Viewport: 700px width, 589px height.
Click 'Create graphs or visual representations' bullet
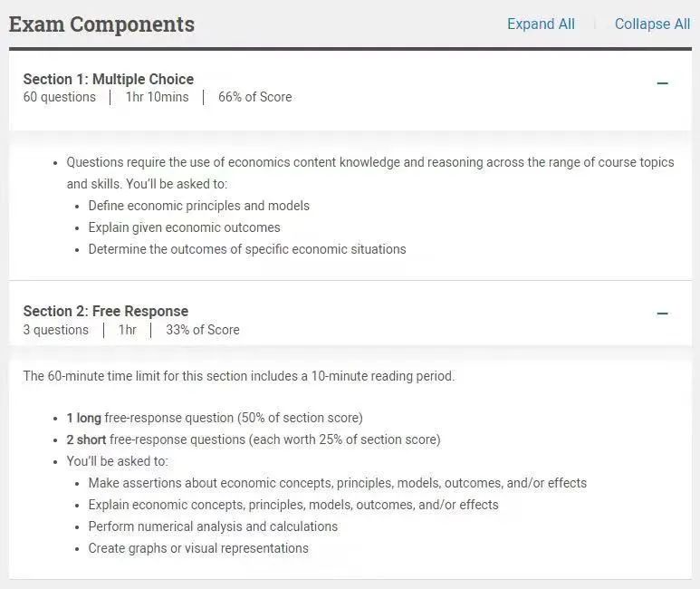pyautogui.click(x=198, y=548)
